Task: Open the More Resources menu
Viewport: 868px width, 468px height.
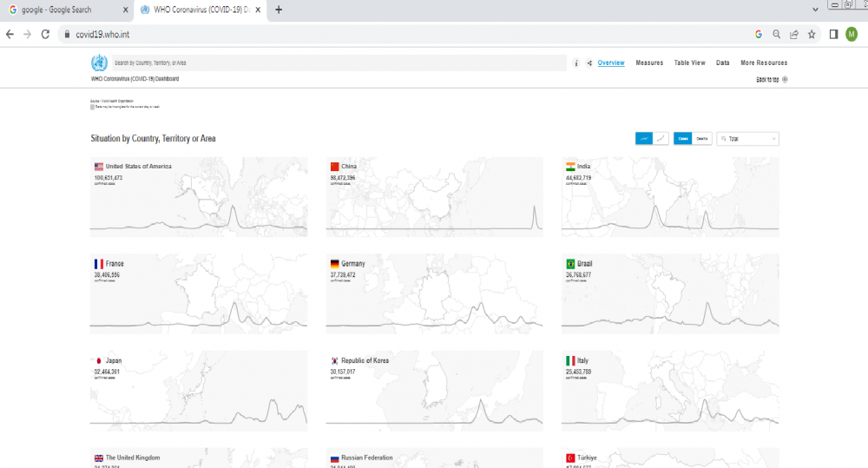Action: (764, 63)
